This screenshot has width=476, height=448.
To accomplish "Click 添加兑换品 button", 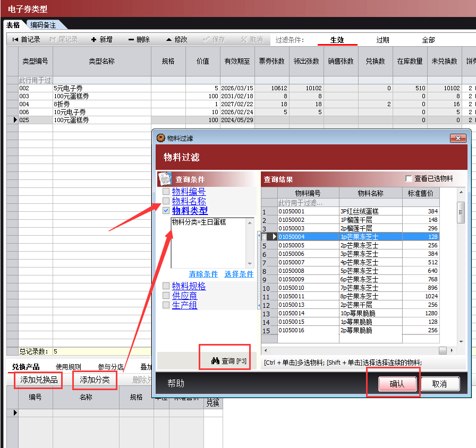I will (x=39, y=380).
